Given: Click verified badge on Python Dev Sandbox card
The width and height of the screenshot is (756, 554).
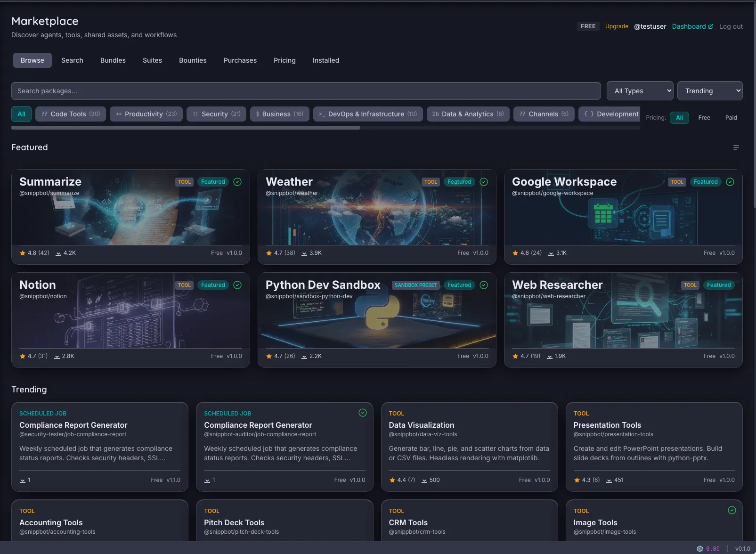Looking at the screenshot, I should pos(484,285).
